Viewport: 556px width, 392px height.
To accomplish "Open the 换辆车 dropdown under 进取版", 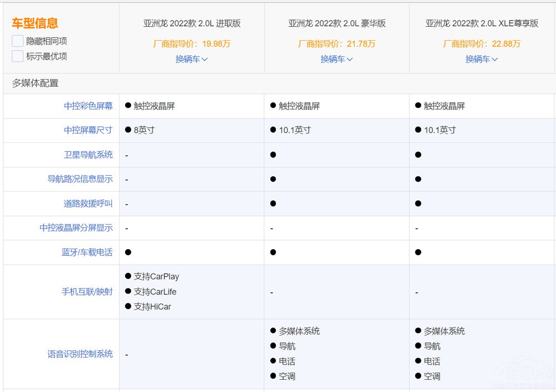I will pyautogui.click(x=192, y=59).
